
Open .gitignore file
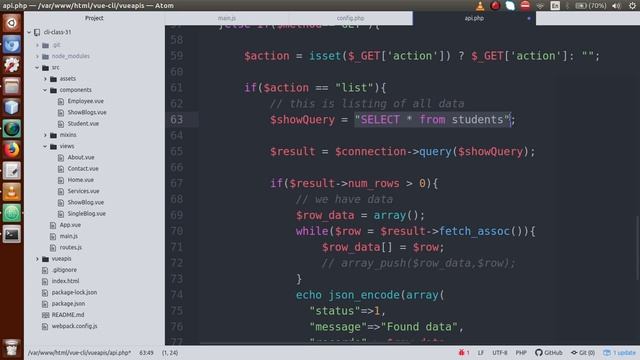tap(64, 270)
